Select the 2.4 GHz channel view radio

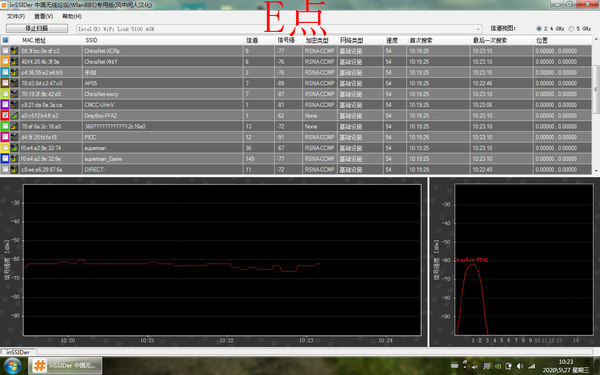539,29
